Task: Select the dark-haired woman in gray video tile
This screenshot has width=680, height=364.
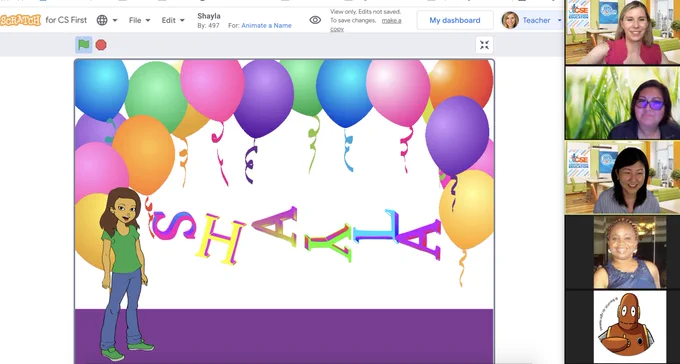Action: 622,177
